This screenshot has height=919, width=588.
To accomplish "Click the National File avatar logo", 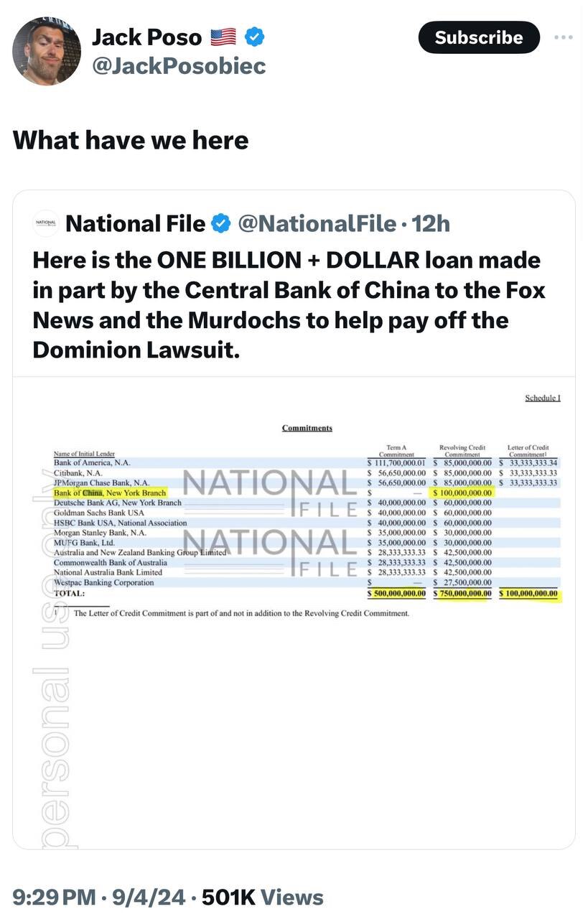I will (46, 224).
